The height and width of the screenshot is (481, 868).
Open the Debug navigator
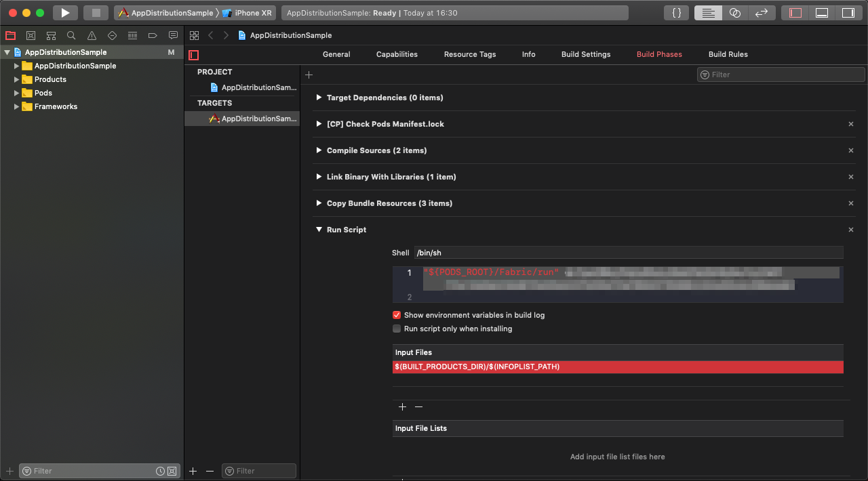click(132, 35)
